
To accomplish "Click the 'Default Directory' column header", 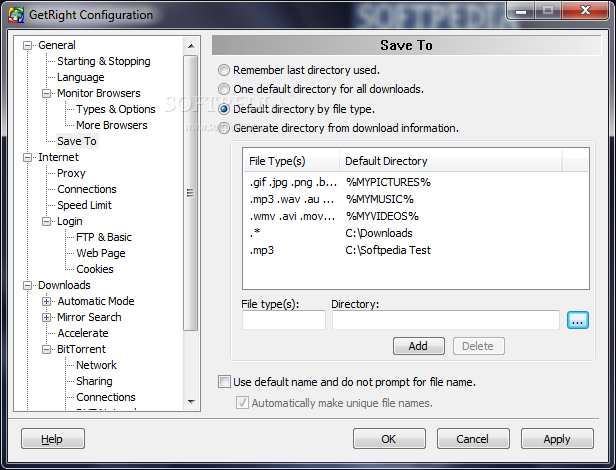I will pos(451,161).
